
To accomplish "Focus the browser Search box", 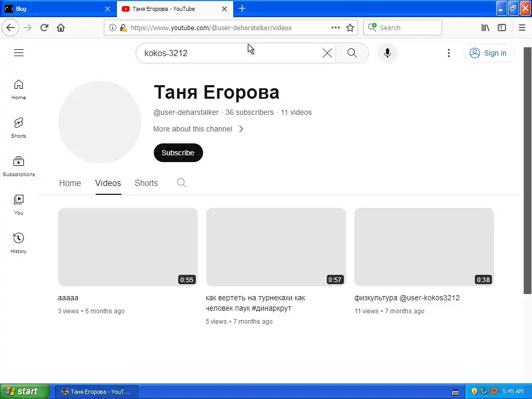I will tap(403, 28).
